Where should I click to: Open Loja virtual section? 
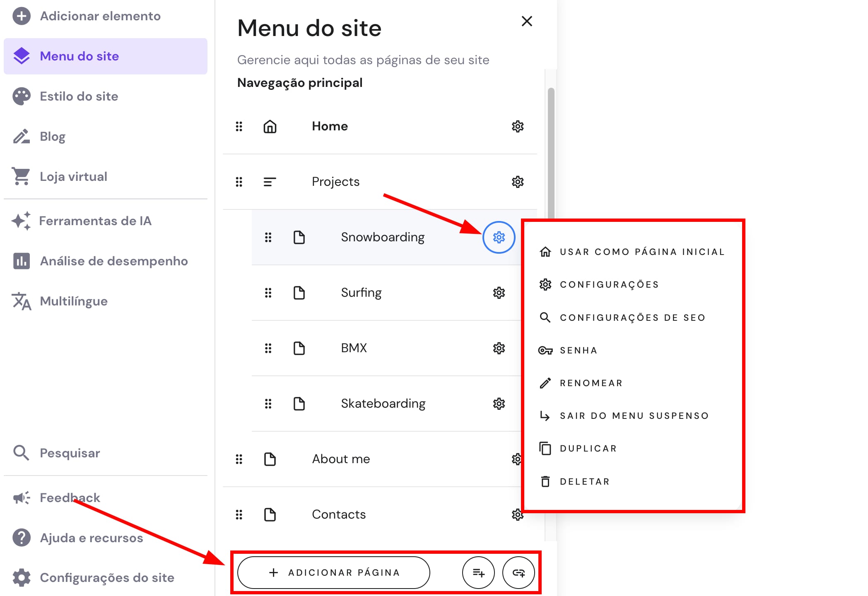73,176
